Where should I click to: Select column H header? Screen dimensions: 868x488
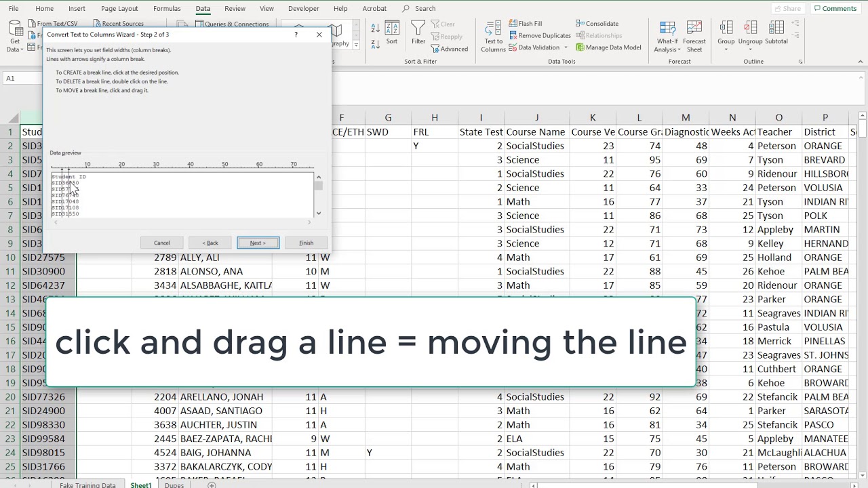click(x=435, y=117)
